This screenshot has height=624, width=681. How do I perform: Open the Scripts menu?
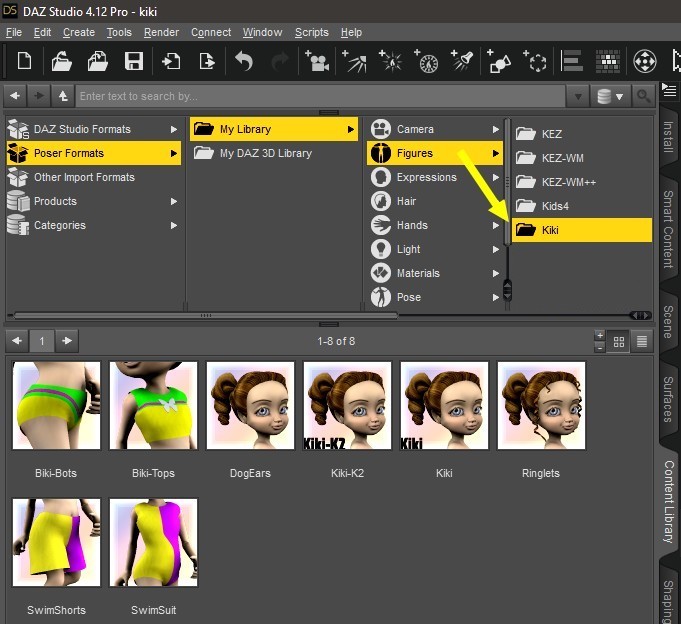click(311, 32)
